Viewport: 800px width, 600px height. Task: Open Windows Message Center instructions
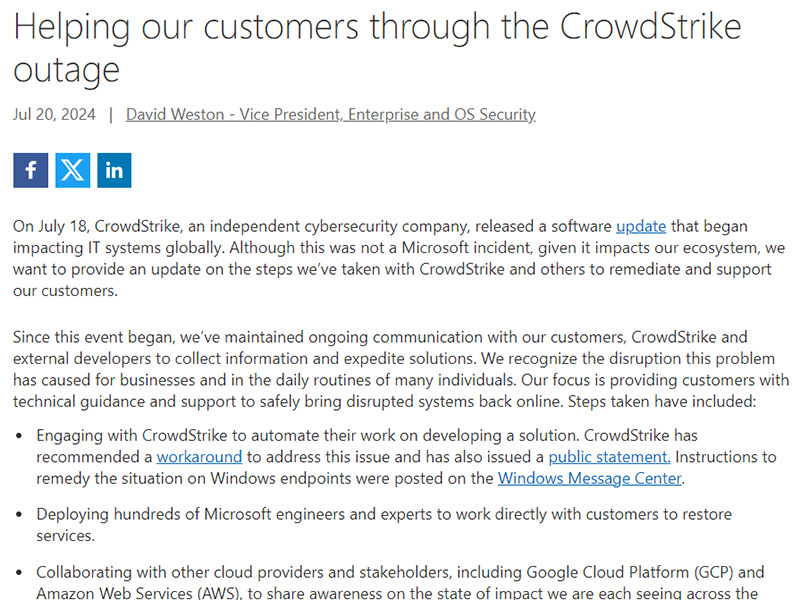(590, 478)
